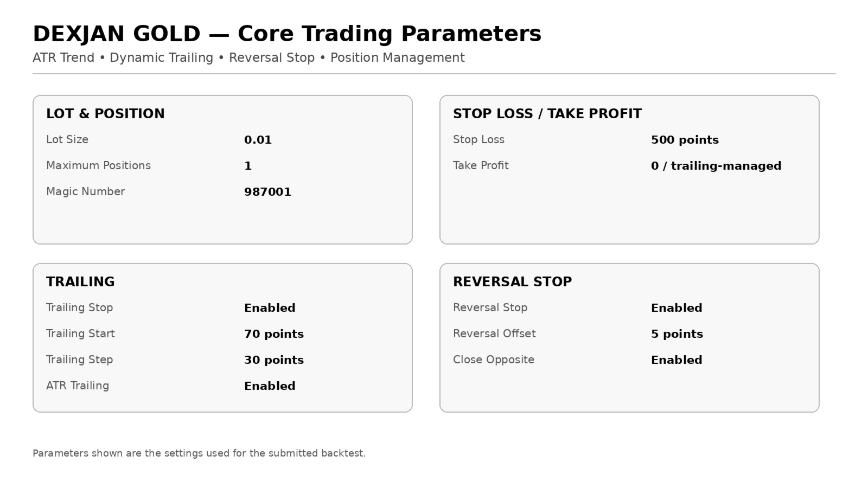
Task: Click the LOT & POSITION section header
Action: click(105, 114)
